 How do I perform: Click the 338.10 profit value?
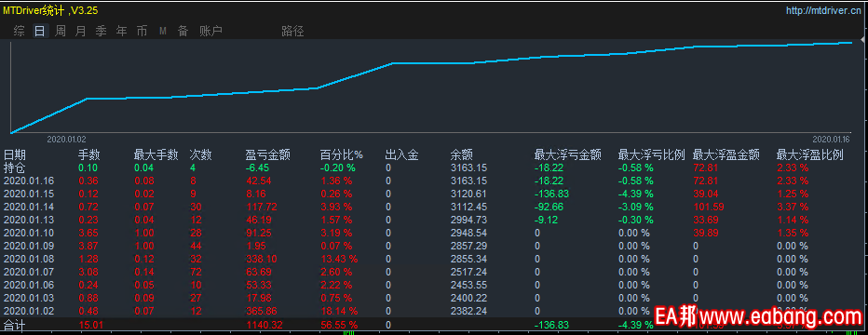coord(262,259)
